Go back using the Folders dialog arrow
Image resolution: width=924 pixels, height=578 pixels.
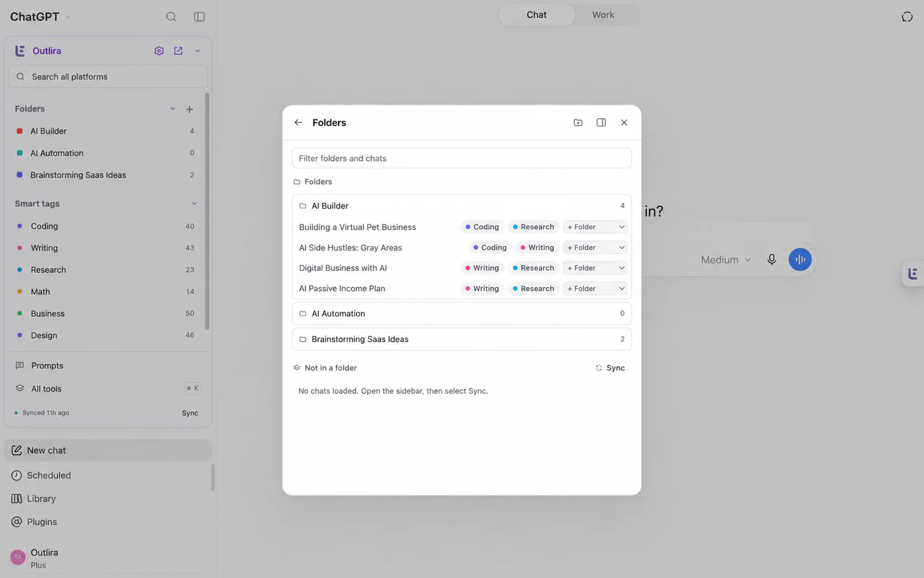298,122
